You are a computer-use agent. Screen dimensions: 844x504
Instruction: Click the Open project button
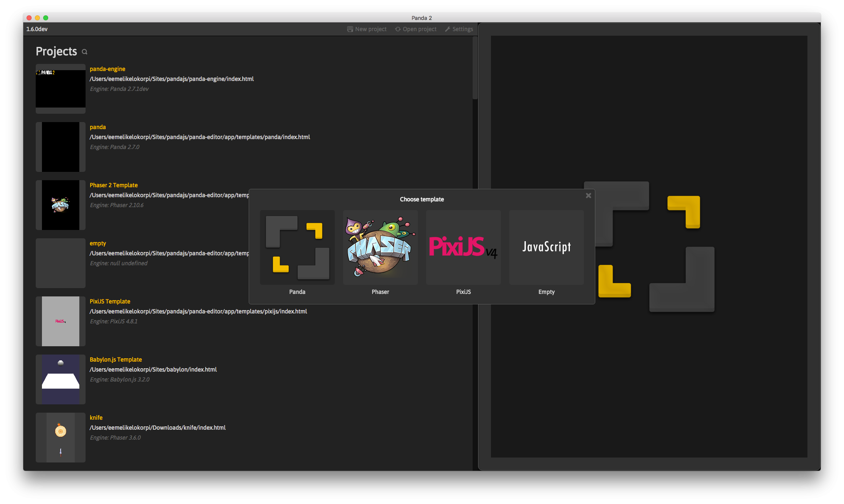point(416,29)
